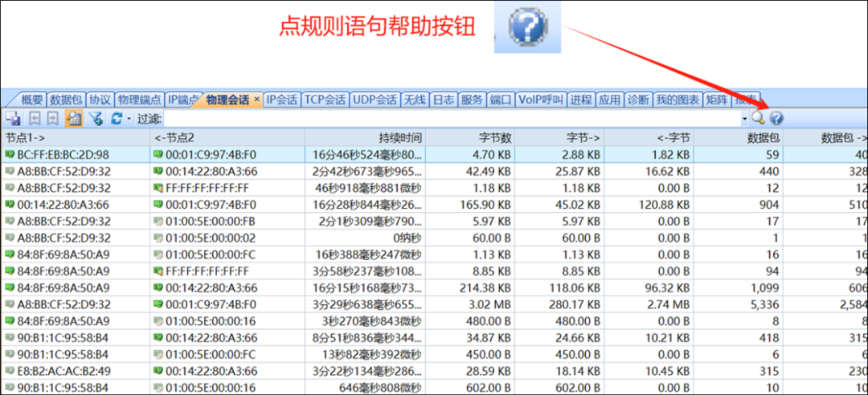This screenshot has width=868, height=395.
Task: Open the IP端点 tab
Action: [183, 100]
